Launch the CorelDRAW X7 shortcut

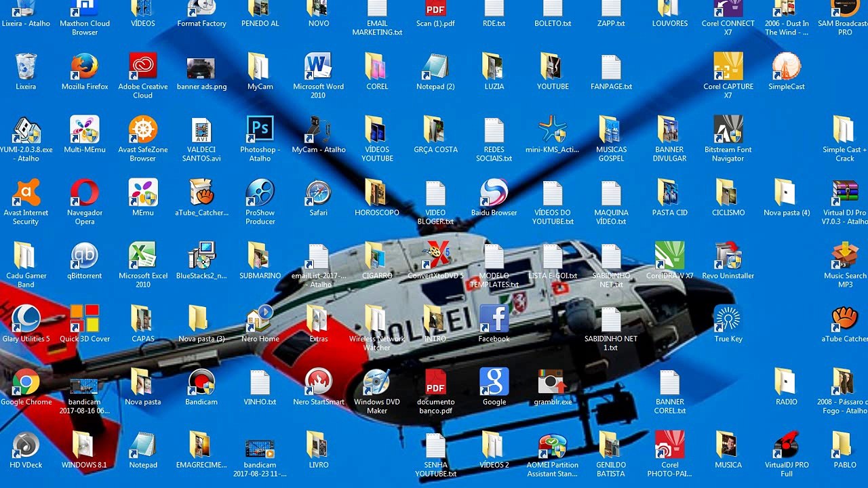tap(670, 256)
